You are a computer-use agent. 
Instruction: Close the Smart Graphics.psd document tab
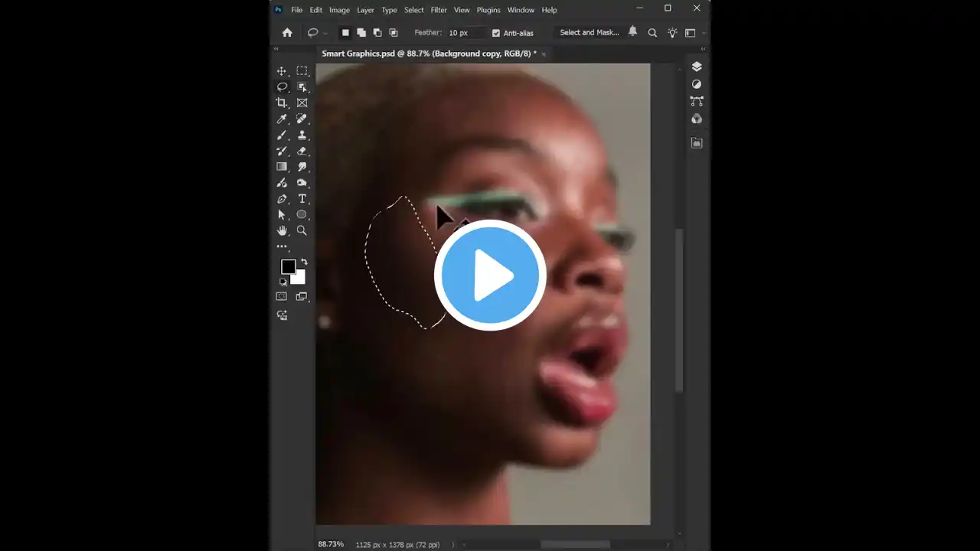point(544,54)
